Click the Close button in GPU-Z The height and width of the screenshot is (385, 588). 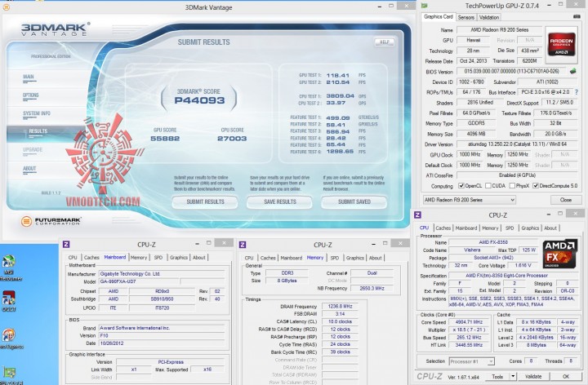click(565, 200)
